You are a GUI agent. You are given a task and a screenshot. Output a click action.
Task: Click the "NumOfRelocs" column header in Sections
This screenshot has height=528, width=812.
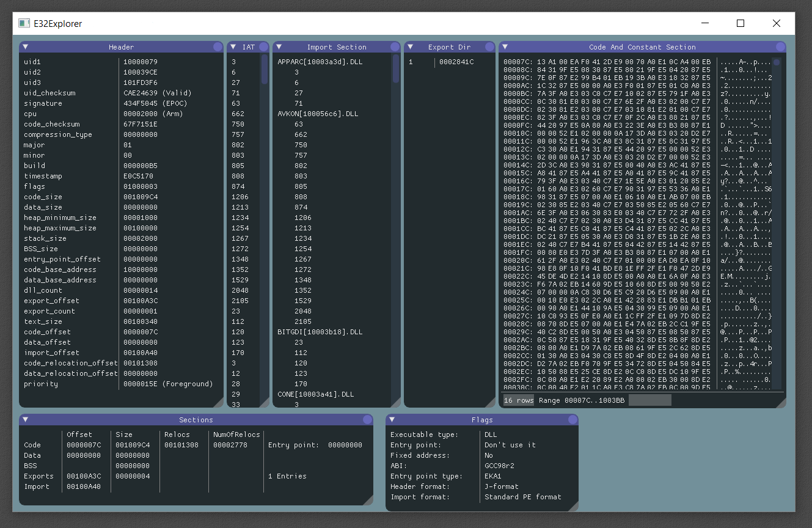[236, 435]
